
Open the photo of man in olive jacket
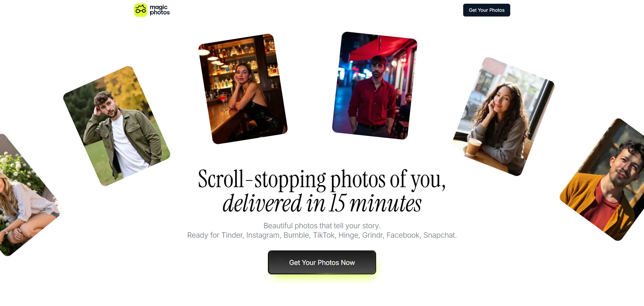(x=117, y=126)
